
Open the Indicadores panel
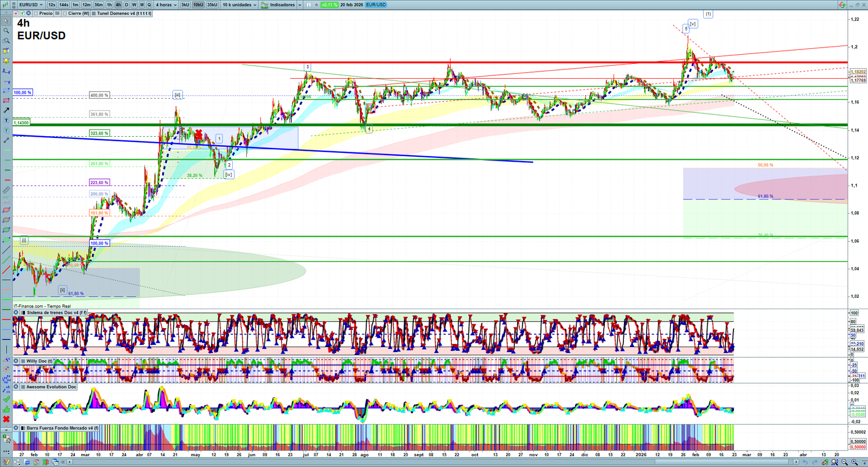(281, 5)
